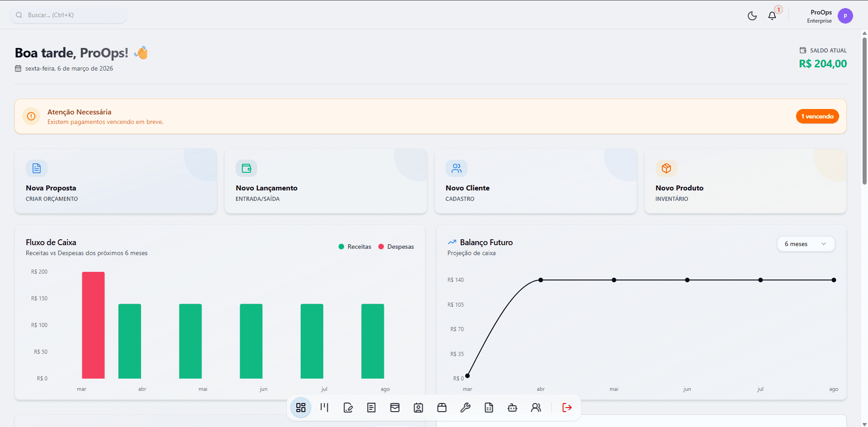Launch the AI assistant robot icon
868x427 pixels.
click(x=512, y=408)
